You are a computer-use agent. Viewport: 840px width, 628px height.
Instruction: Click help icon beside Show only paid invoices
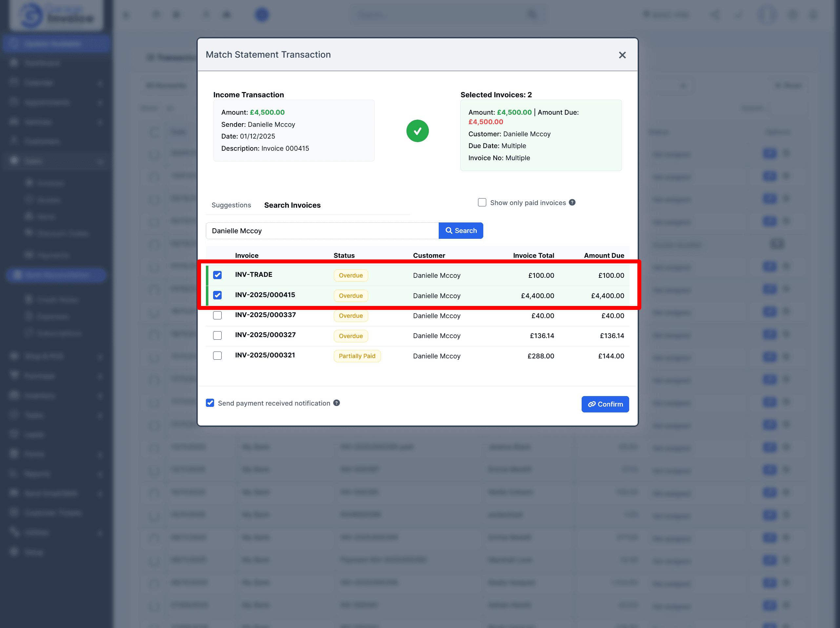tap(572, 203)
